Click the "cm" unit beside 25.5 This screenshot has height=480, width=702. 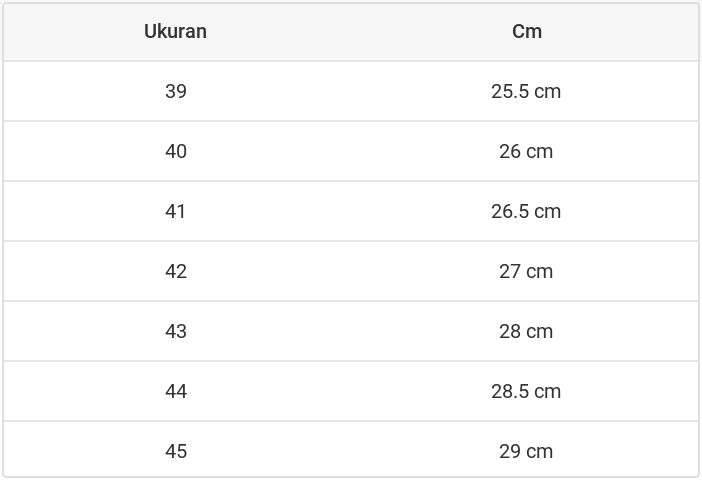point(547,92)
